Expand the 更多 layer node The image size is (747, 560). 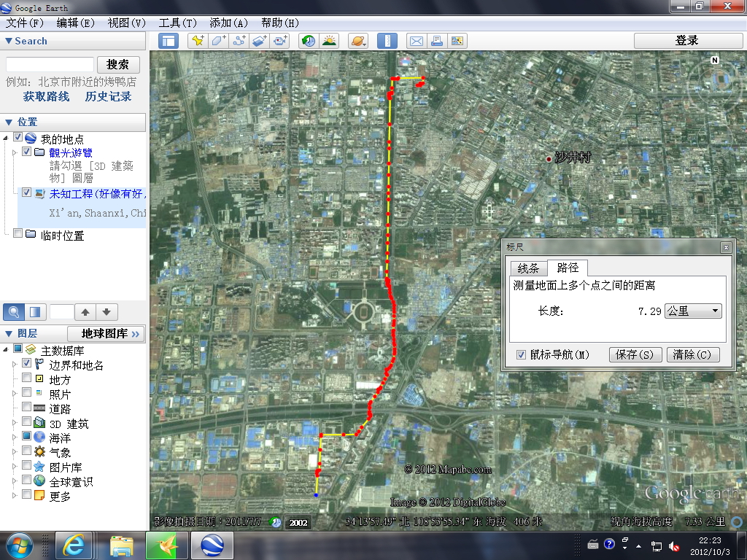coord(15,495)
